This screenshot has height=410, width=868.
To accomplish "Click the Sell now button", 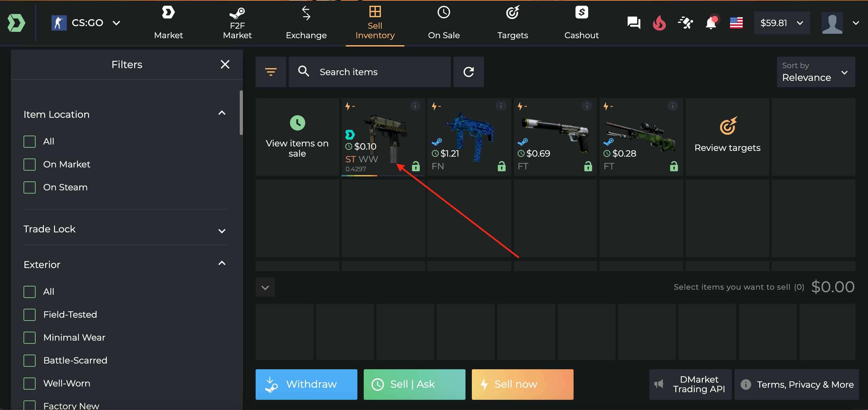I will (x=522, y=384).
